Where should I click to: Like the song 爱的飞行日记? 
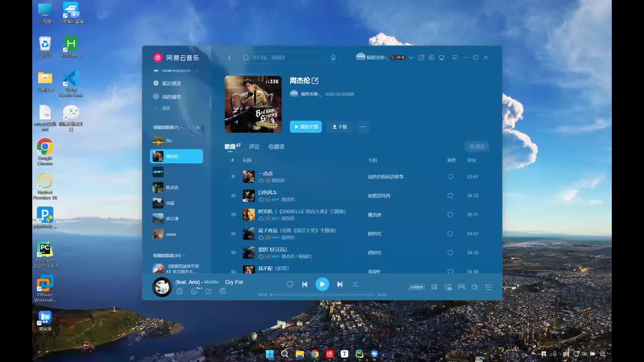(450, 253)
